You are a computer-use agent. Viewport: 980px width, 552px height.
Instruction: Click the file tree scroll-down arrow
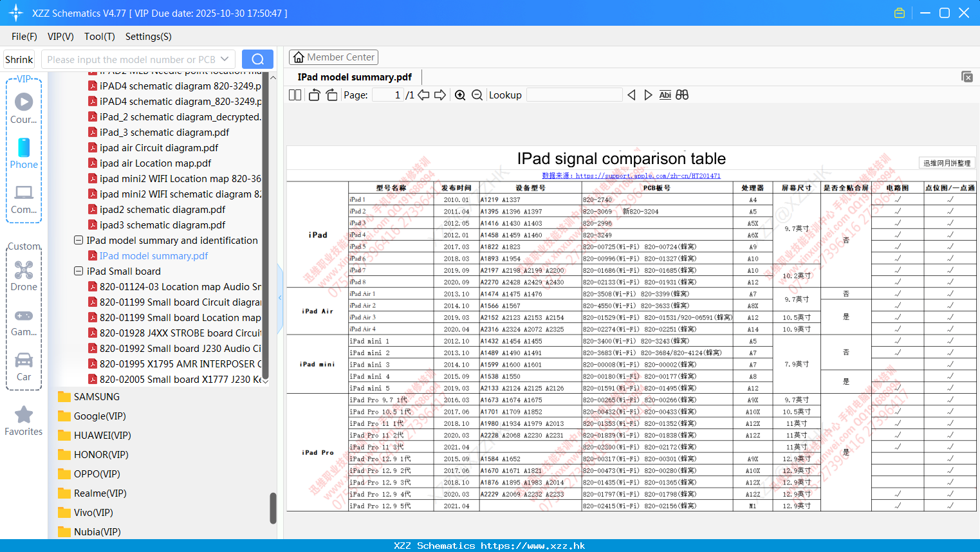tap(266, 381)
